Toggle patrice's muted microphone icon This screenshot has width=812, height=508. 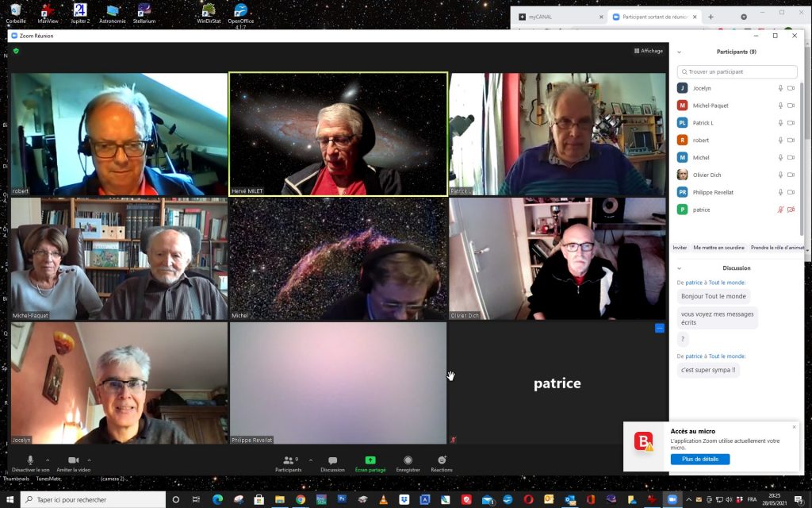pyautogui.click(x=780, y=210)
